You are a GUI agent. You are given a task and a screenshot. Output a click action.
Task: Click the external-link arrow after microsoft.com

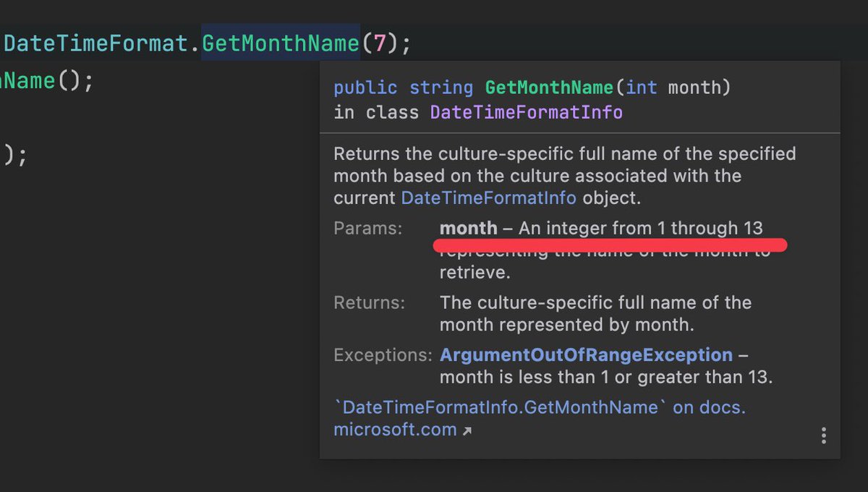467,431
